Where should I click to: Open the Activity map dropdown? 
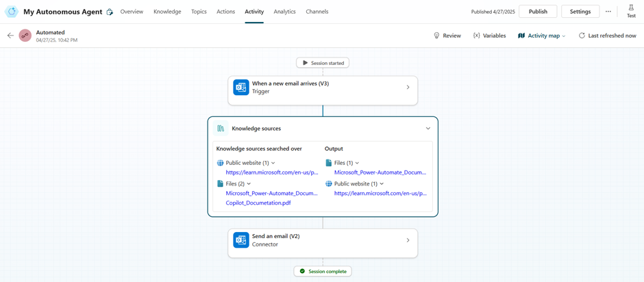tap(542, 36)
